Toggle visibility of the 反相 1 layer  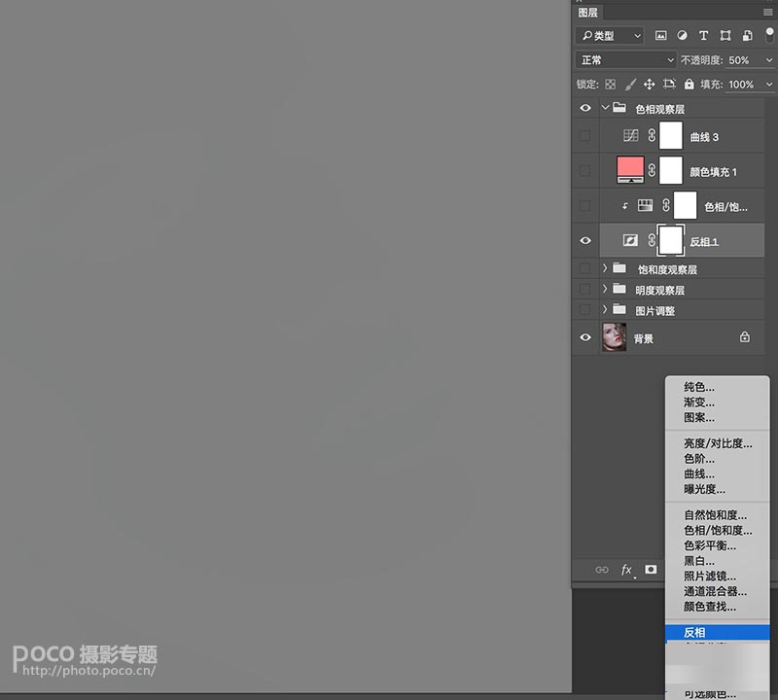(x=585, y=240)
